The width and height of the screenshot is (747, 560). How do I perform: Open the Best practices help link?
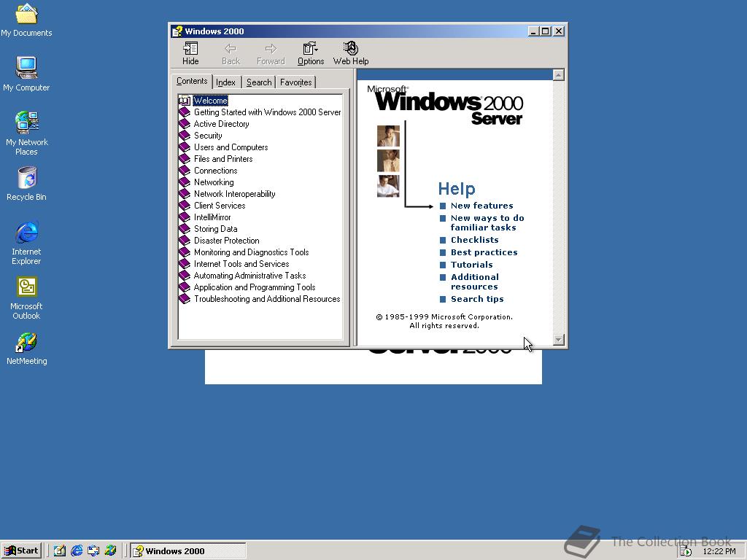pyautogui.click(x=484, y=252)
